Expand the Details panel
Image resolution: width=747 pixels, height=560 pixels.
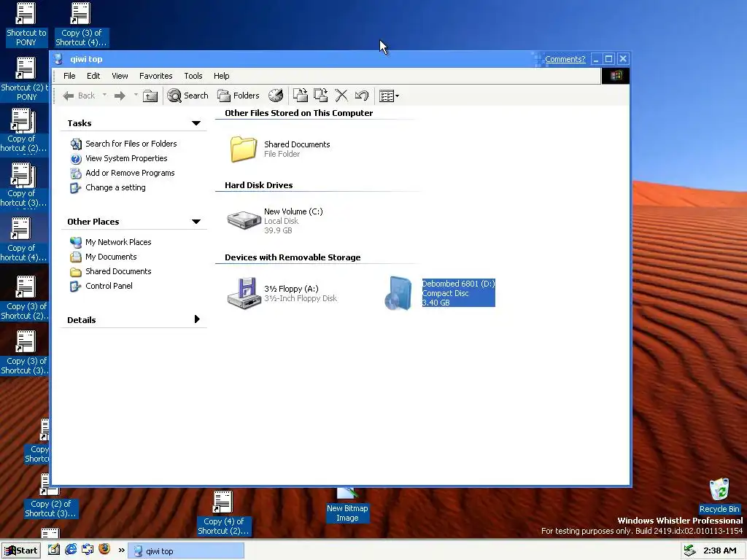pos(197,319)
